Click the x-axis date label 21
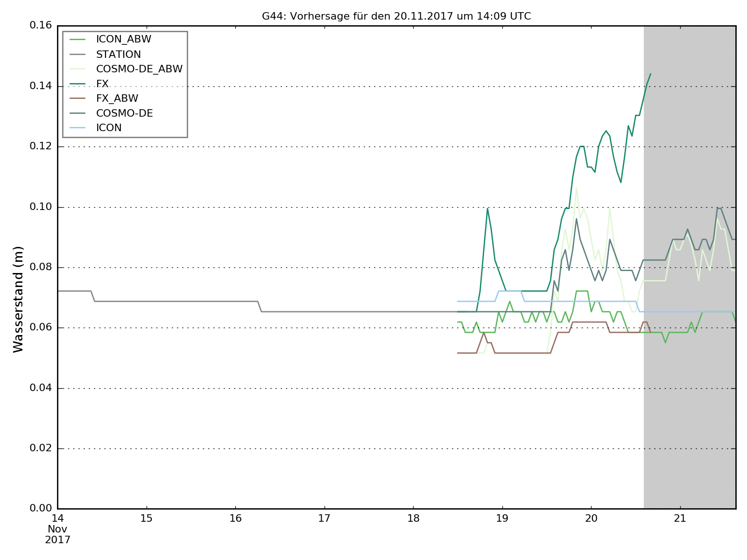The image size is (747, 560). tap(680, 518)
